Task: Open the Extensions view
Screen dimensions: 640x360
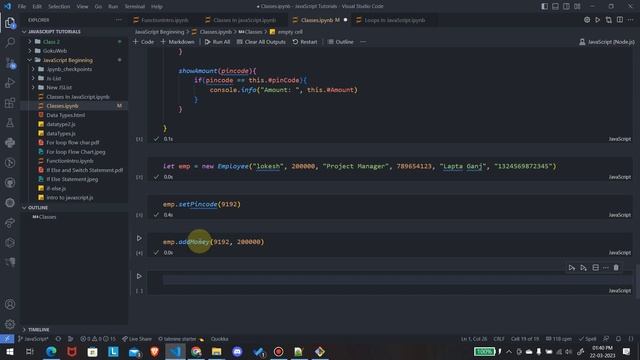Action: click(x=10, y=103)
